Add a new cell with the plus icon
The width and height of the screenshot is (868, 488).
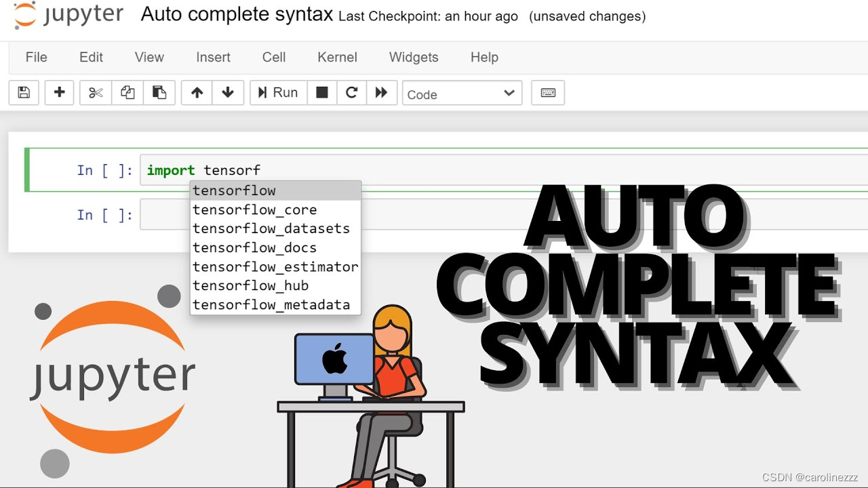coord(59,93)
